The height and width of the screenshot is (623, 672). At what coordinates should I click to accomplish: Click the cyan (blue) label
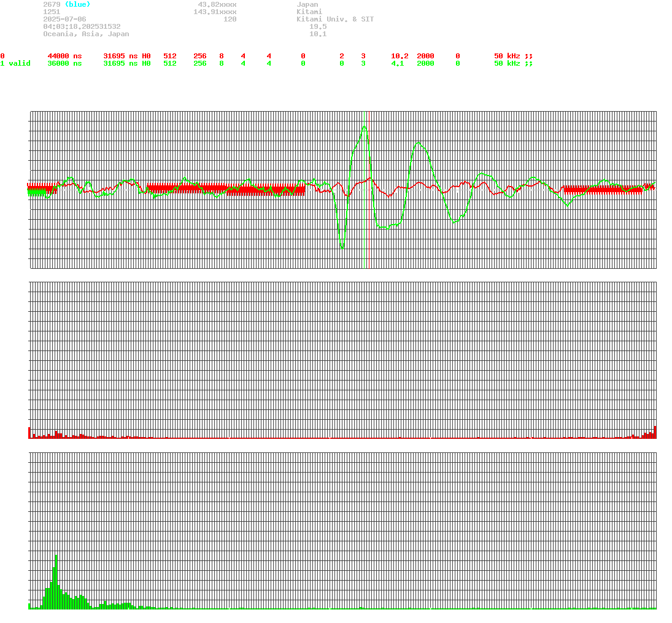point(77,4)
